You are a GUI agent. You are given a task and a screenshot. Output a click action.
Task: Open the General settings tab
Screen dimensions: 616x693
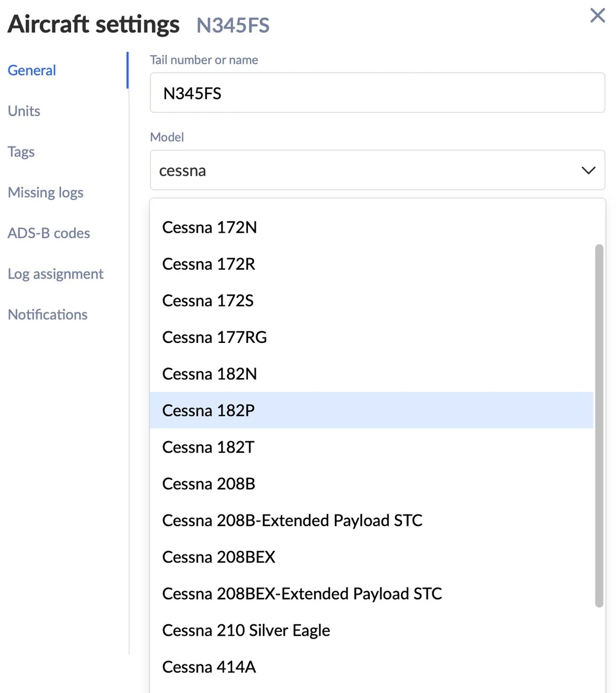click(x=32, y=70)
